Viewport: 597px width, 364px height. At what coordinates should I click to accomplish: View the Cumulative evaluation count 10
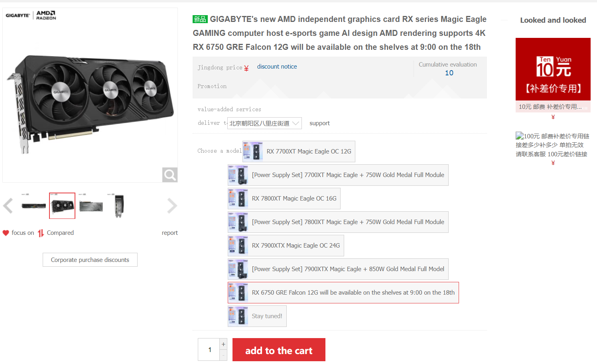pyautogui.click(x=449, y=73)
